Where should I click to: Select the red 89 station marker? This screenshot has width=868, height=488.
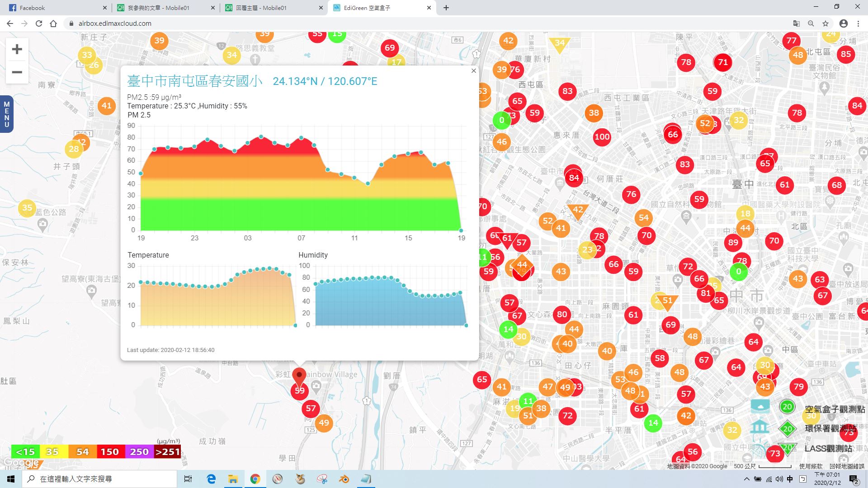tap(733, 243)
